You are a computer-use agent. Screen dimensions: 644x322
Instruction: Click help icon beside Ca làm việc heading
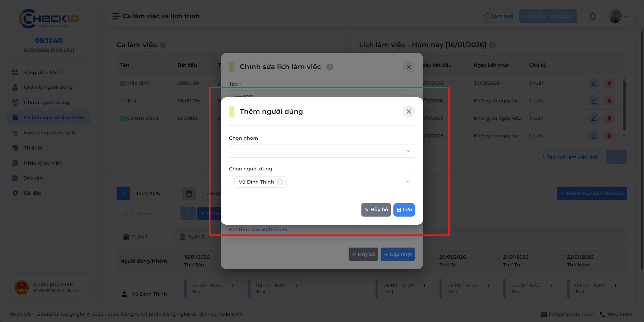click(x=163, y=45)
